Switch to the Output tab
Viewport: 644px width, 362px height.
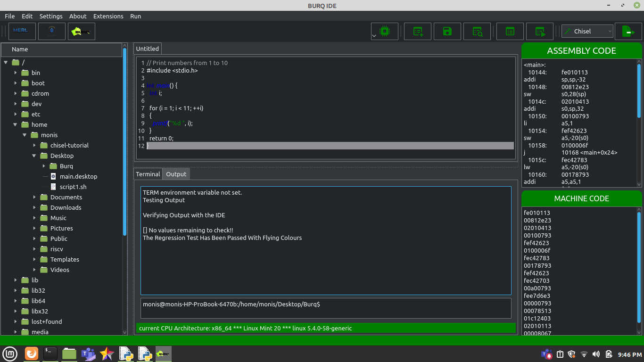[176, 174]
